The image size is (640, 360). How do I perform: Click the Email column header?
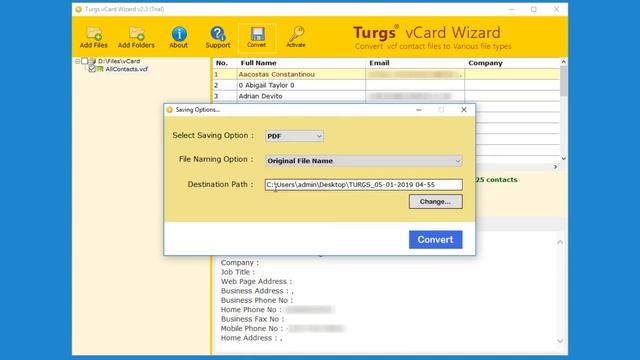pos(415,63)
